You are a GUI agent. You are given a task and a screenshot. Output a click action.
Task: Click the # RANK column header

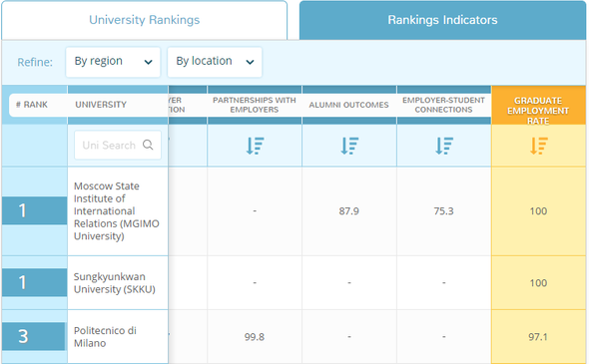point(32,105)
